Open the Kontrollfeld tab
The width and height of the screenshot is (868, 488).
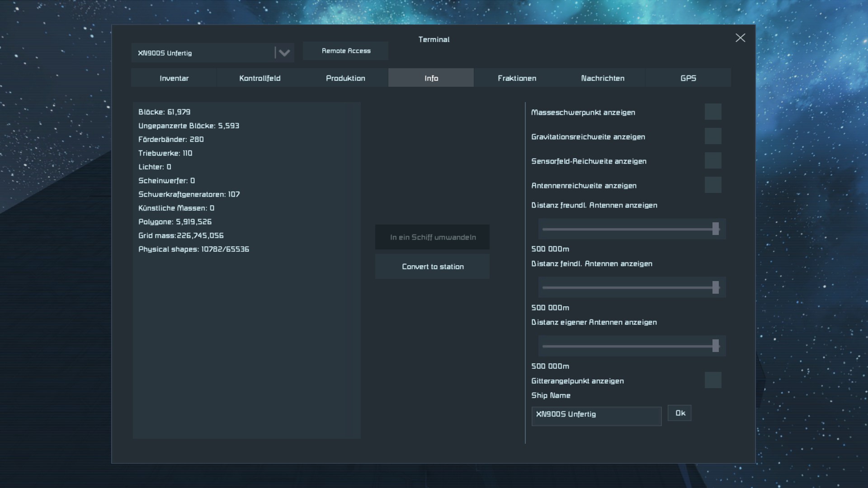tap(259, 78)
